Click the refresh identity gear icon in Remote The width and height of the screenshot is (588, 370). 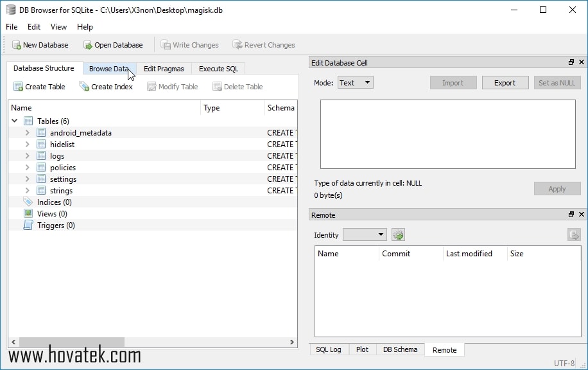tap(398, 235)
